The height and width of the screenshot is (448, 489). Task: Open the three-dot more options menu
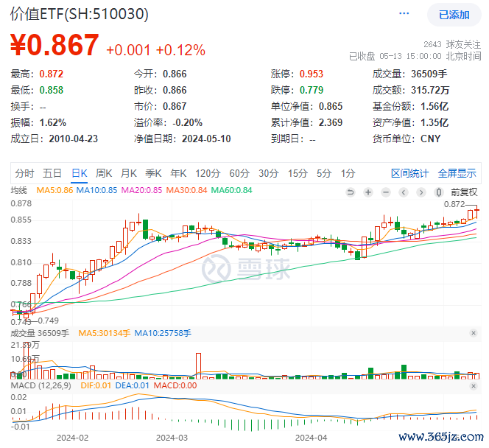(x=404, y=13)
